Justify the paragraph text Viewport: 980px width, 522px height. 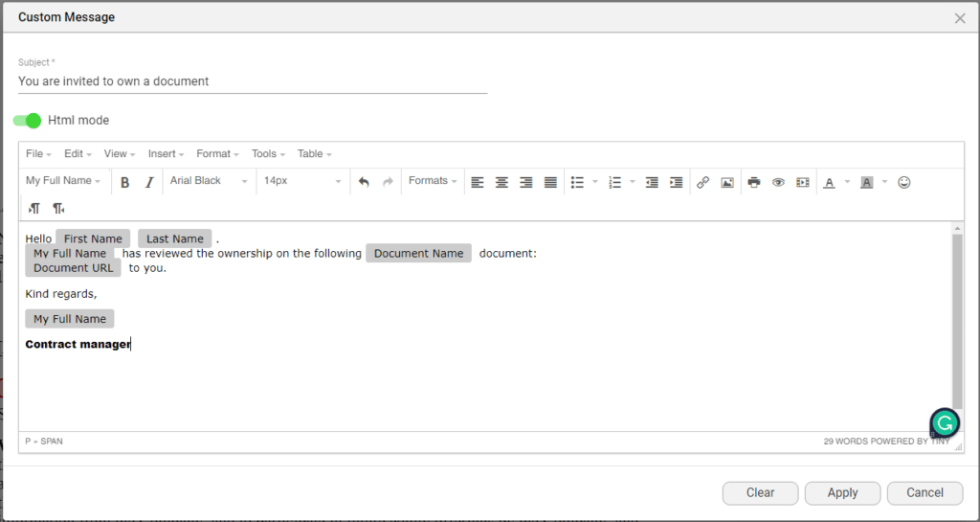550,182
